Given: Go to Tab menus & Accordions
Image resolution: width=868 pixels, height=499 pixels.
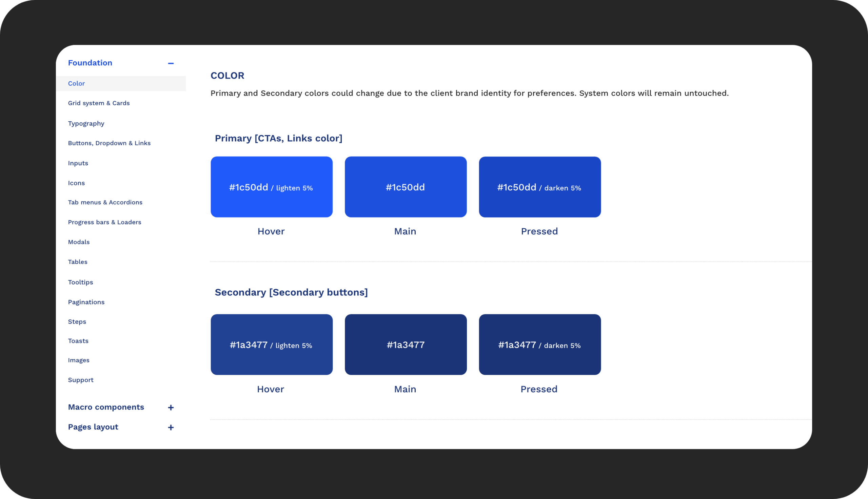Looking at the screenshot, I should coord(105,203).
